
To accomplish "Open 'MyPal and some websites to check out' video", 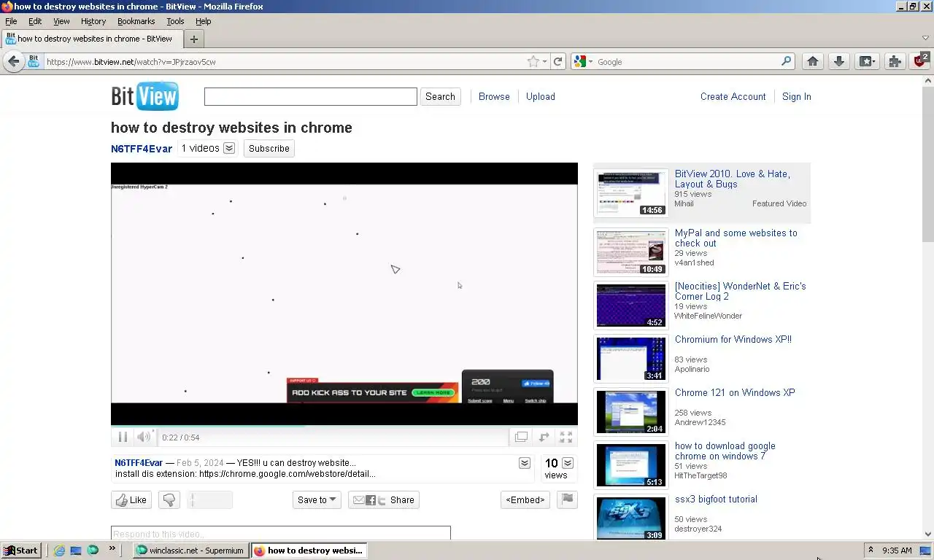I will coord(736,238).
